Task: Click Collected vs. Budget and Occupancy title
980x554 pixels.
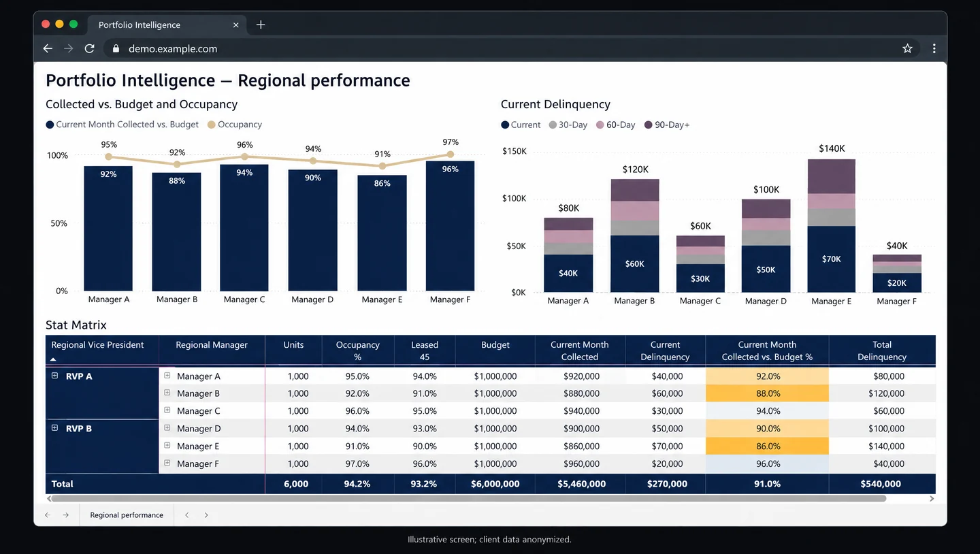Action: click(142, 104)
